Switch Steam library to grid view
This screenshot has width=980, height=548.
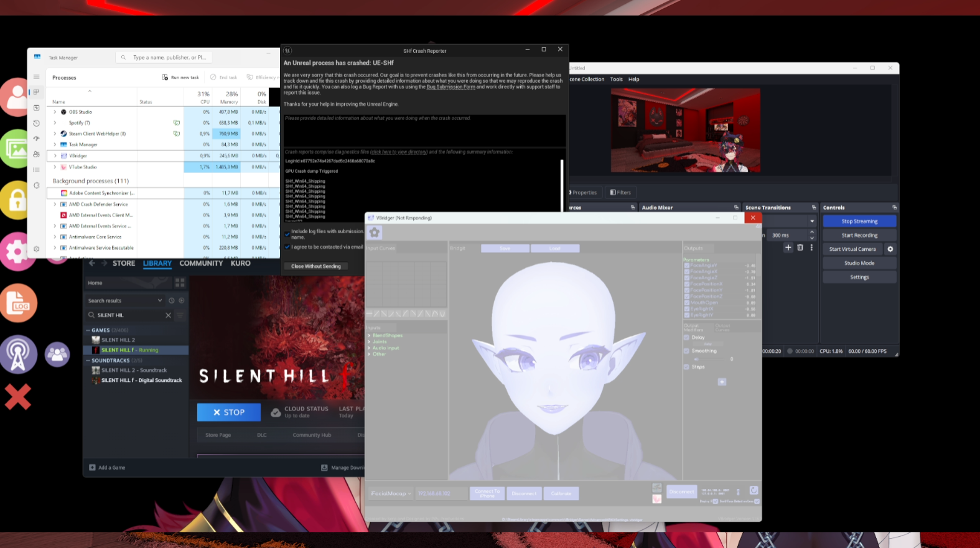click(180, 282)
